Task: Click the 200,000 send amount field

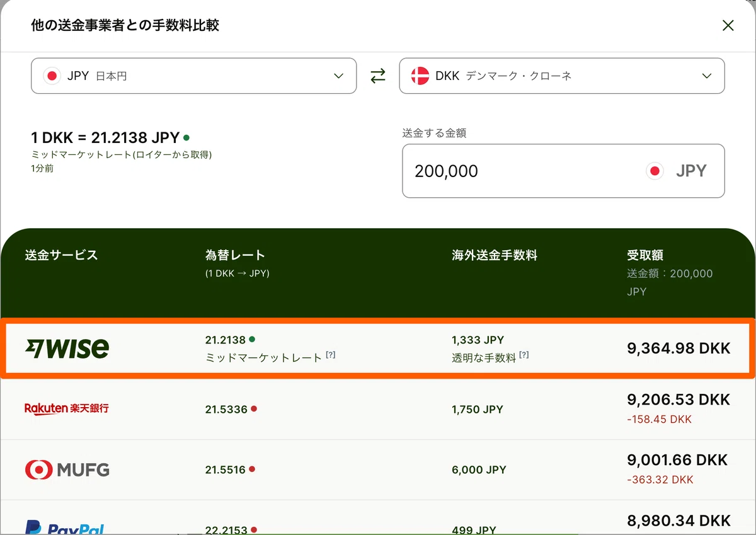Action: click(563, 171)
